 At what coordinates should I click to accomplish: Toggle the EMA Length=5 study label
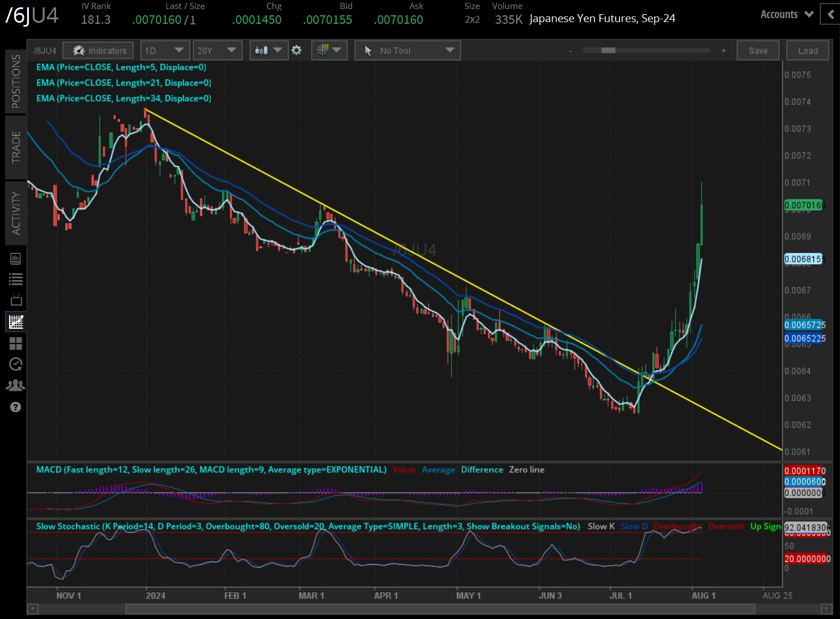tap(121, 67)
